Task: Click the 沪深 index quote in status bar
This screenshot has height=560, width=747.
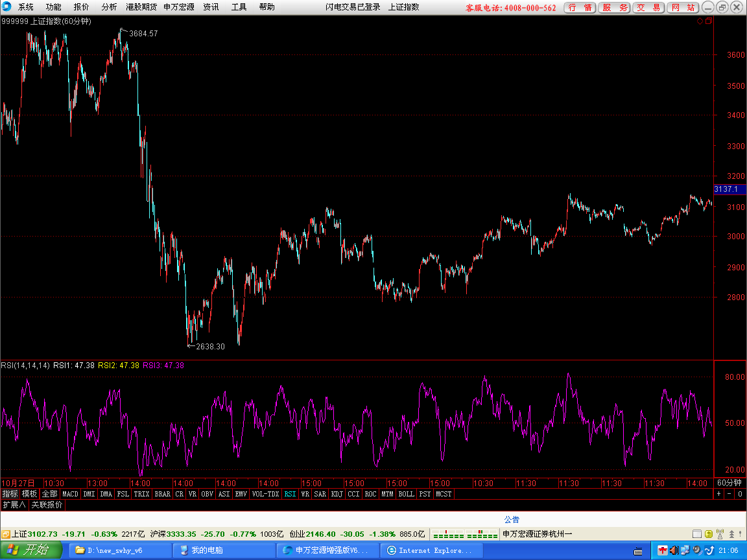Action: point(217,534)
